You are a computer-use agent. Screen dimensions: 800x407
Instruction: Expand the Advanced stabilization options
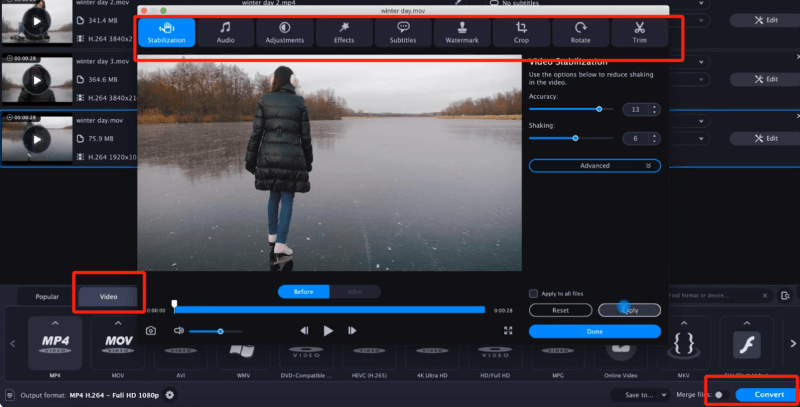coord(595,166)
